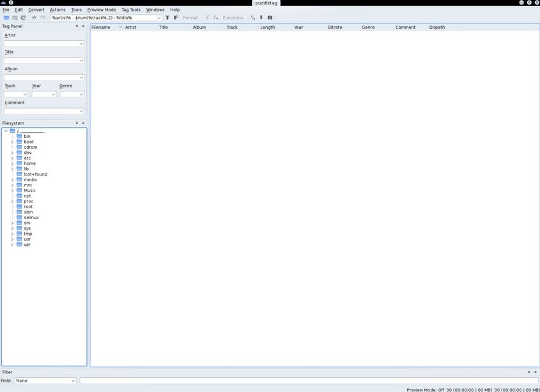The image size is (540, 392).
Task: Click the undo arrow icon
Action: (x=34, y=18)
